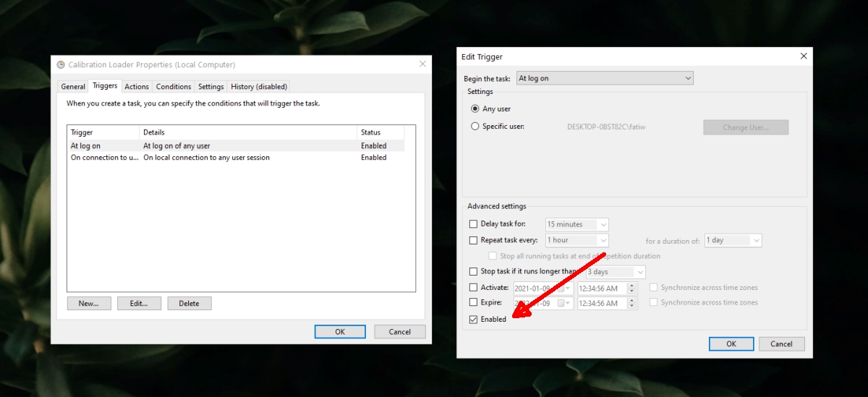Uncheck the Enabled checkbox
The height and width of the screenshot is (397, 868).
(x=474, y=319)
